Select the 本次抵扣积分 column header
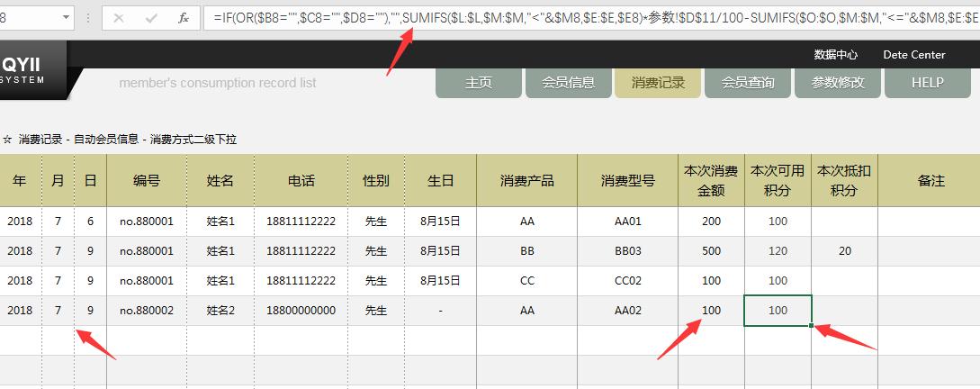Viewport: 980px width, 389px height. tap(844, 181)
